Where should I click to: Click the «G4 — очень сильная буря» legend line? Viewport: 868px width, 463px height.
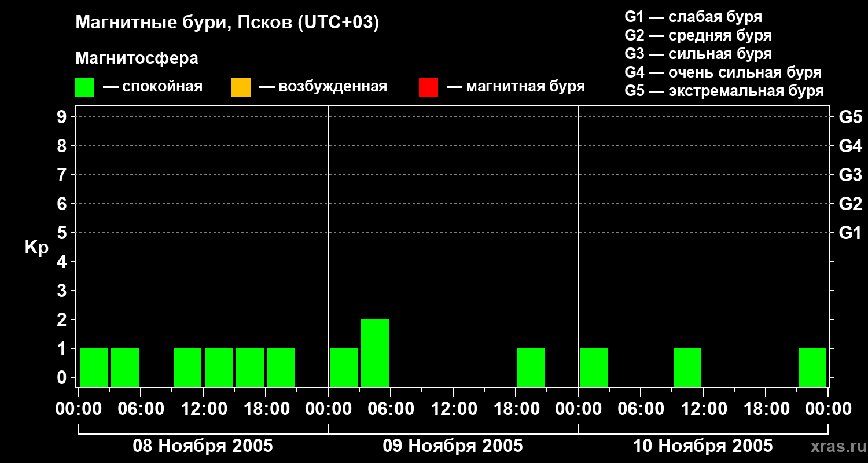coord(723,72)
